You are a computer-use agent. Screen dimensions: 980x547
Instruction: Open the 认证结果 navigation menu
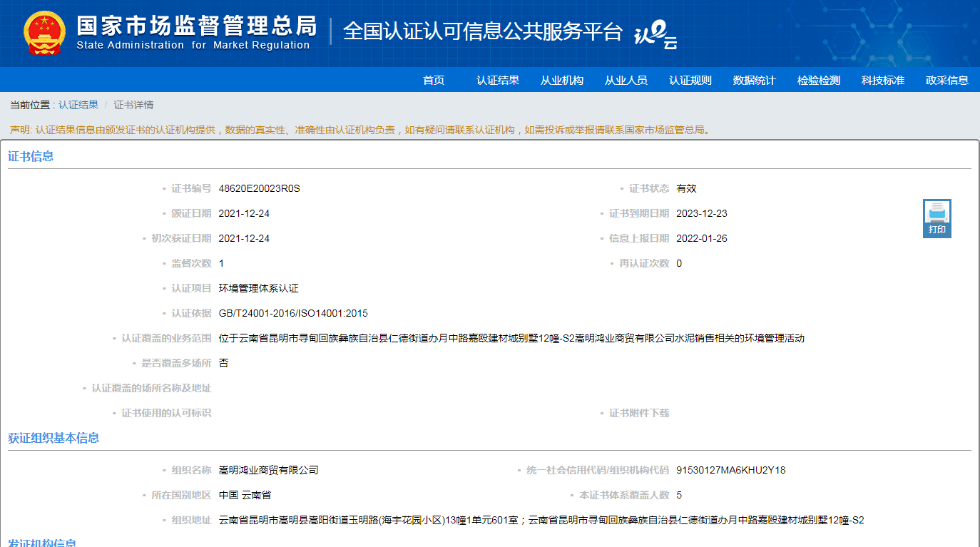click(x=498, y=81)
